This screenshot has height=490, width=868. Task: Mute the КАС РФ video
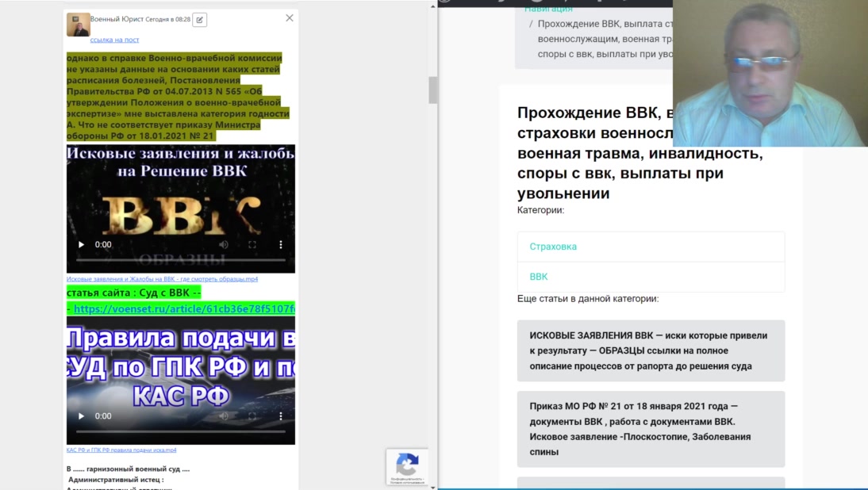coord(224,416)
